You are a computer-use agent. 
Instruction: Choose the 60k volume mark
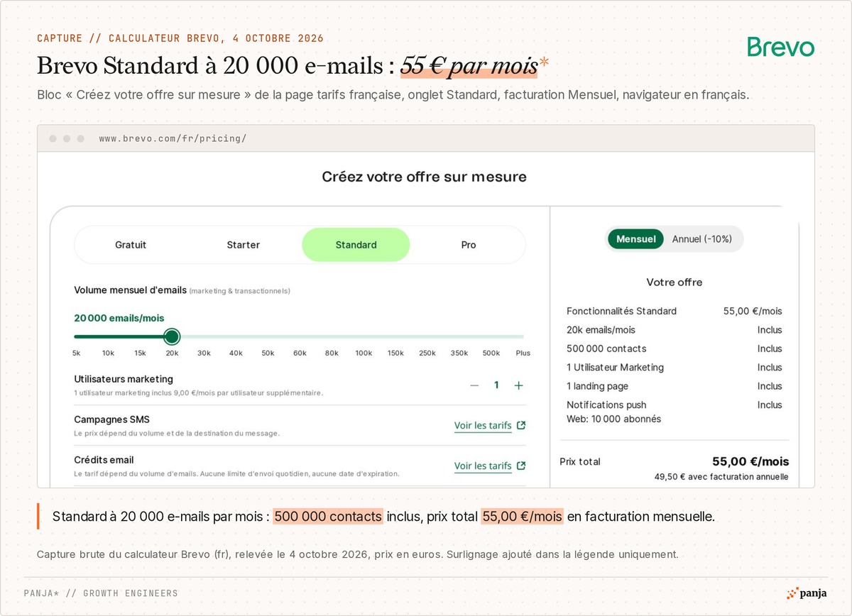tap(300, 353)
